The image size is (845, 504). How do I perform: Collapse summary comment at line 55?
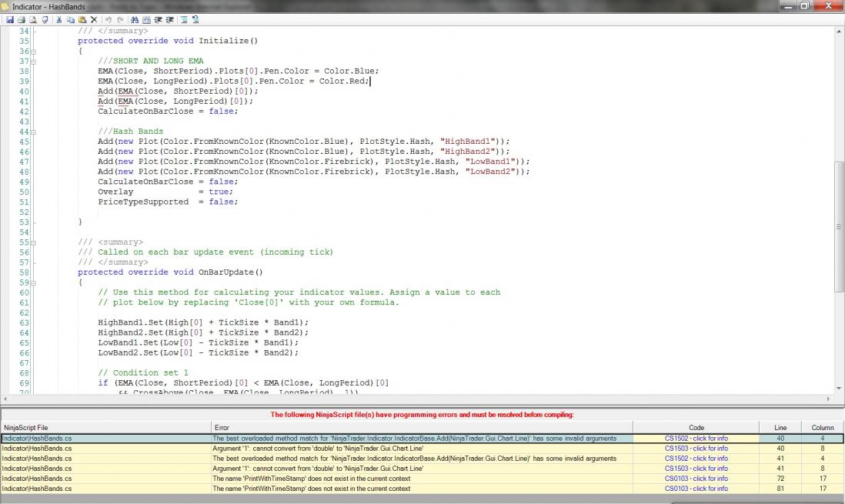click(x=33, y=242)
